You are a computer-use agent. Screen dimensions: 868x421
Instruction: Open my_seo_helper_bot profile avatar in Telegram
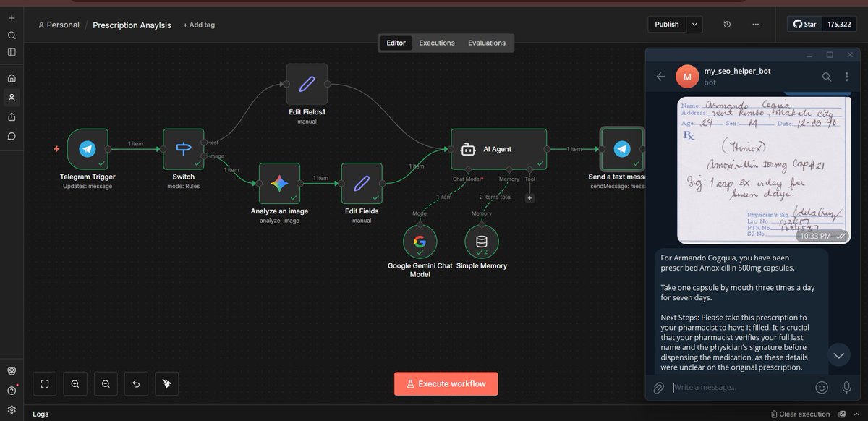pos(687,76)
